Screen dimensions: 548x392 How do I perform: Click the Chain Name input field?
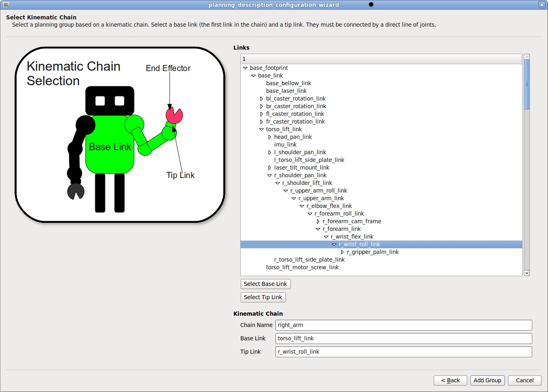[x=403, y=325]
